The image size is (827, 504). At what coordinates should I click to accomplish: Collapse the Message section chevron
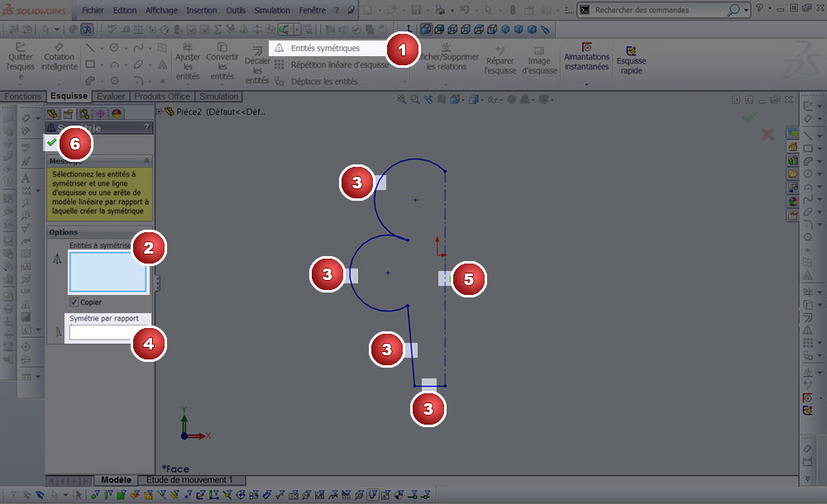pyautogui.click(x=146, y=160)
